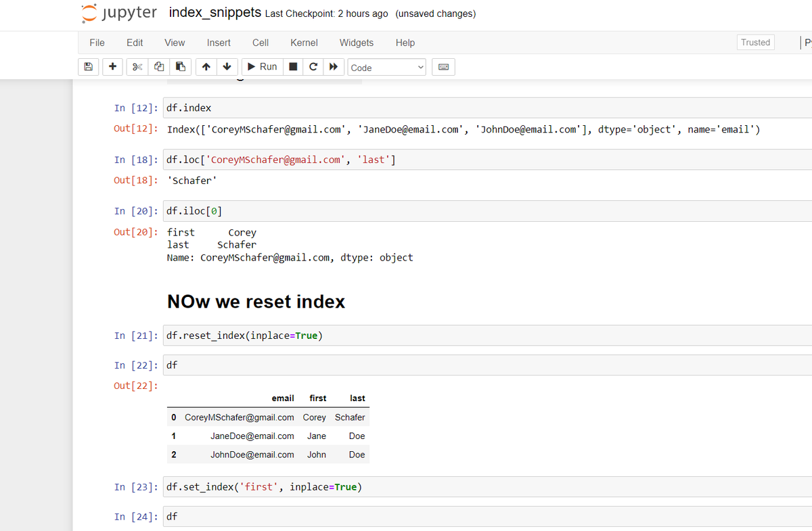Select the df.reset_index code cell
This screenshot has width=812, height=531.
click(487, 336)
